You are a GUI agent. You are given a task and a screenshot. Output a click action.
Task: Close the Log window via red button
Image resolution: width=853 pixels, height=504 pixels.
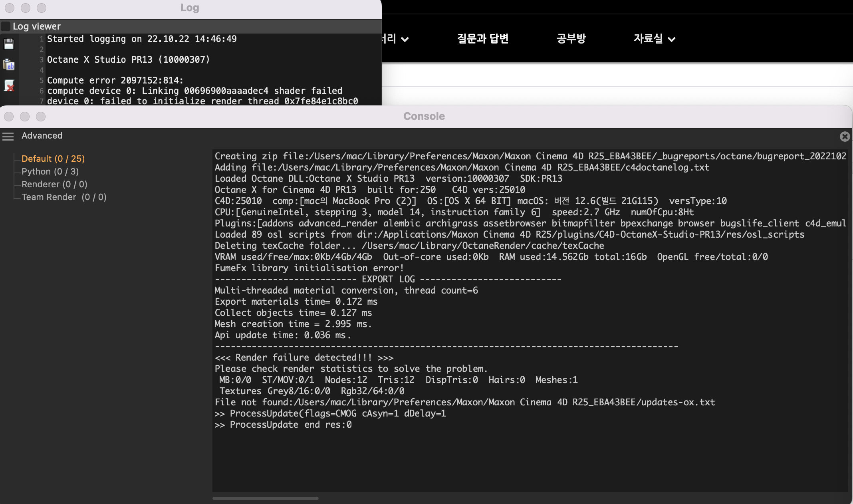tap(10, 8)
